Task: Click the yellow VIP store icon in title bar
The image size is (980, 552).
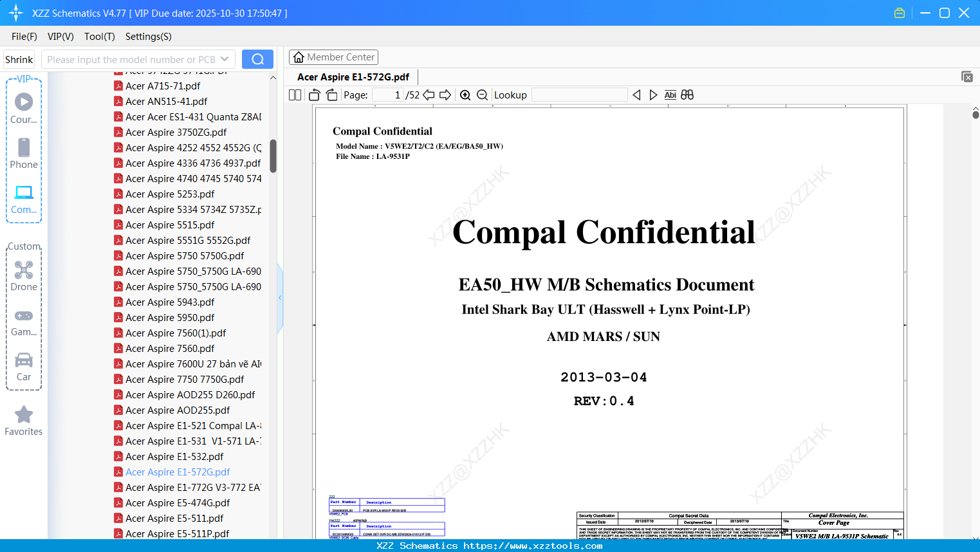Action: point(900,13)
